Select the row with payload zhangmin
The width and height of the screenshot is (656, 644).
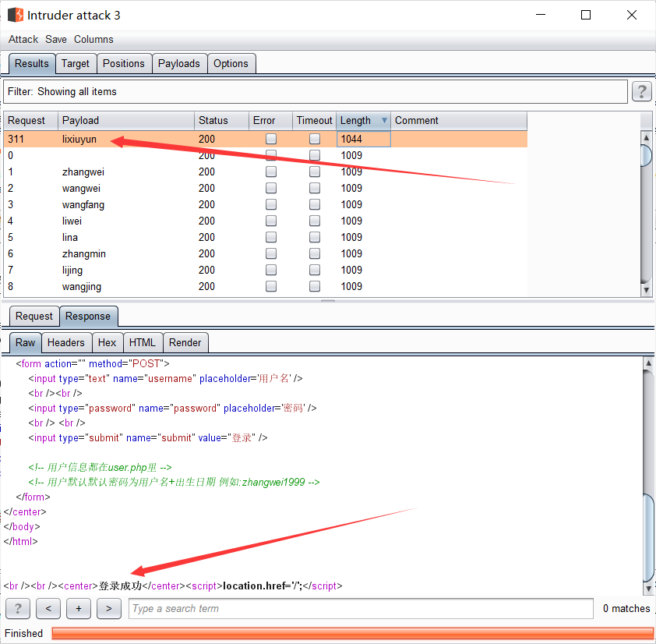click(265, 253)
